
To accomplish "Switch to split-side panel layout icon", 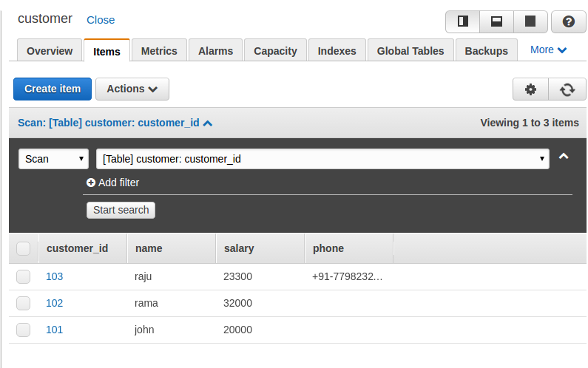I will tap(463, 21).
